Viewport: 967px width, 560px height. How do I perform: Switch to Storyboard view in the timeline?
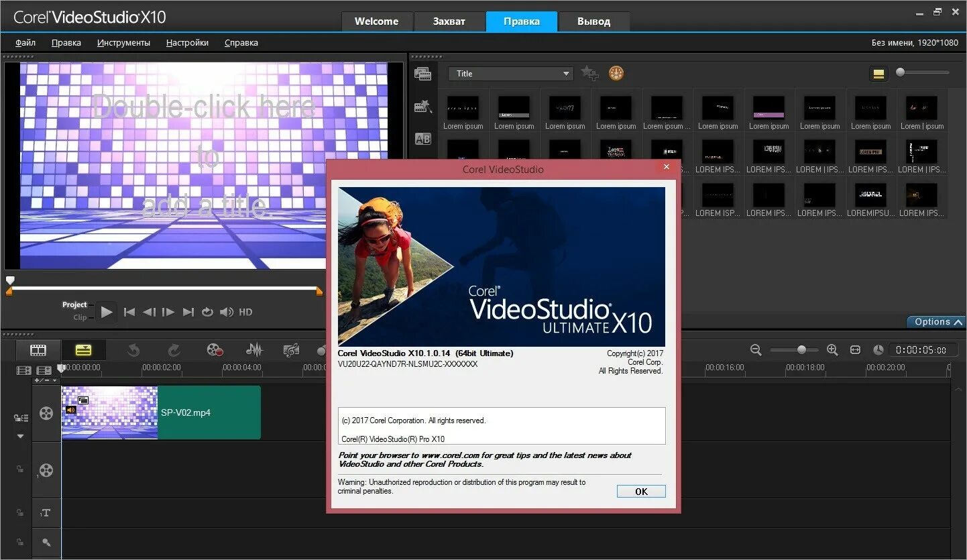click(x=38, y=350)
